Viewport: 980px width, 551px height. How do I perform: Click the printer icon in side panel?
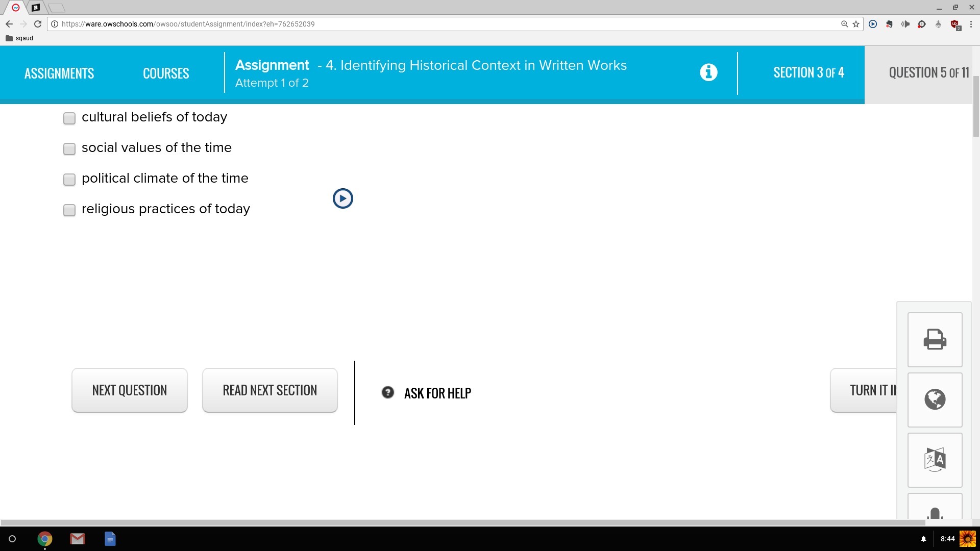(x=935, y=340)
